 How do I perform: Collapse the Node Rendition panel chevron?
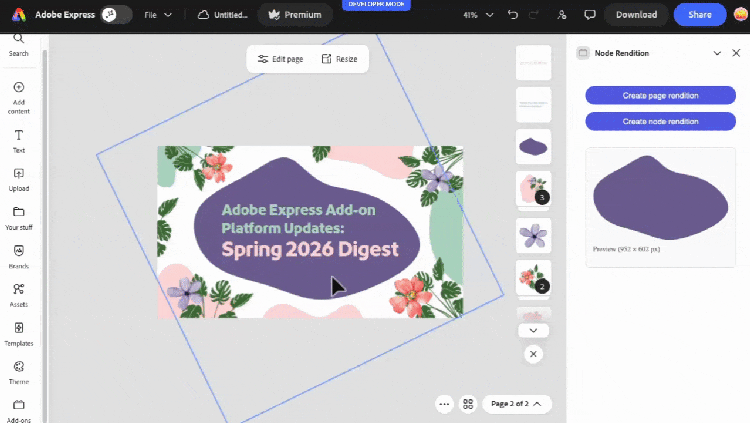click(717, 53)
